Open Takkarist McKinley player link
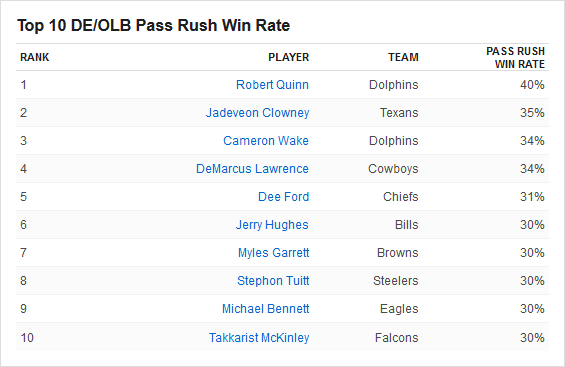The height and width of the screenshot is (367, 565). 259,337
